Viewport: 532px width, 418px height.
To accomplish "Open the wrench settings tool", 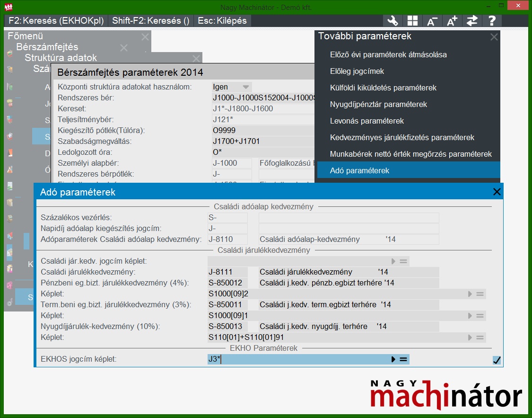I will 392,21.
